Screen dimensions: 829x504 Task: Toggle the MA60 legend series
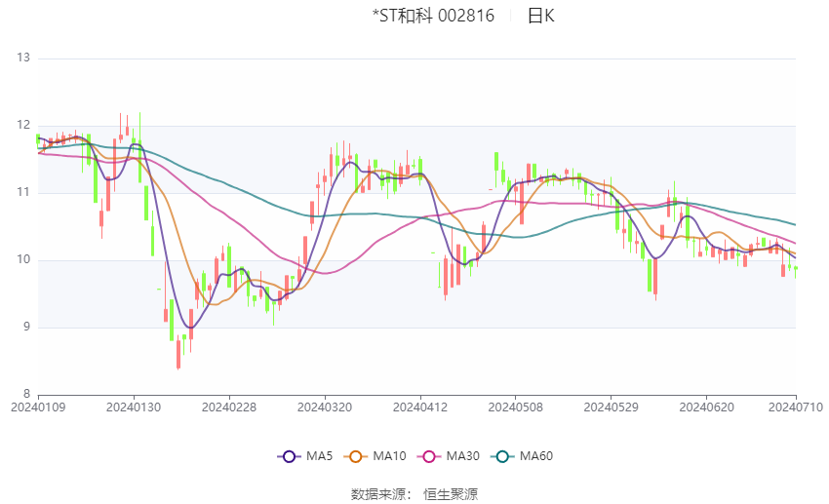522,456
